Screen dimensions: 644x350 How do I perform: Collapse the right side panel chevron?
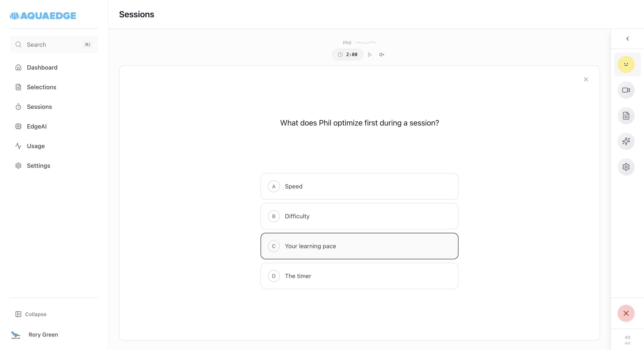[627, 39]
